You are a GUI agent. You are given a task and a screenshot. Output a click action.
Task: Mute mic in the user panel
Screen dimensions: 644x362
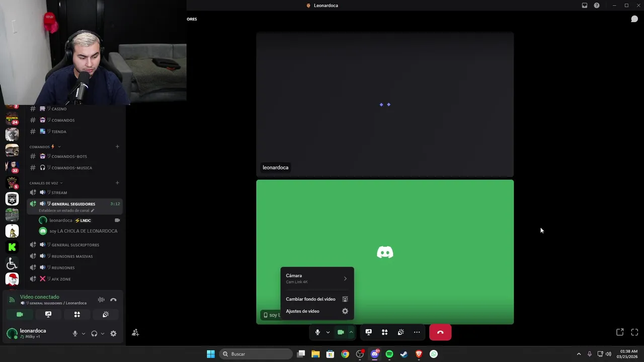pos(75,333)
